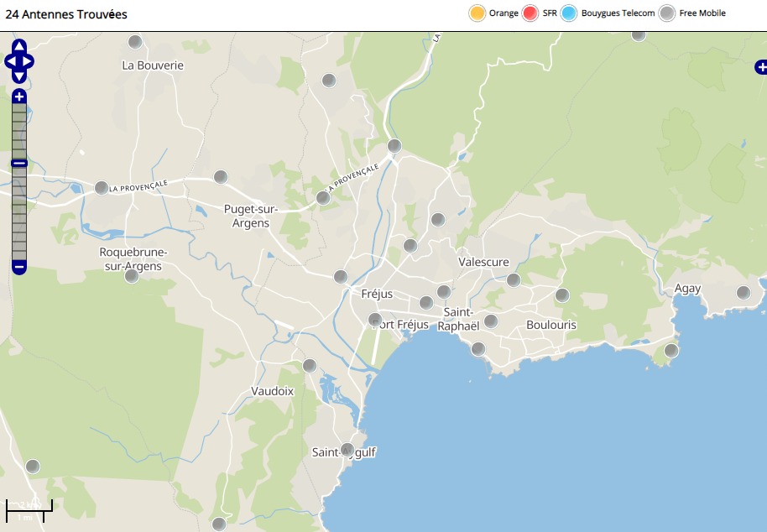Image resolution: width=767 pixels, height=532 pixels.
Task: Click antenna marker near Vaudoix
Action: 310,365
